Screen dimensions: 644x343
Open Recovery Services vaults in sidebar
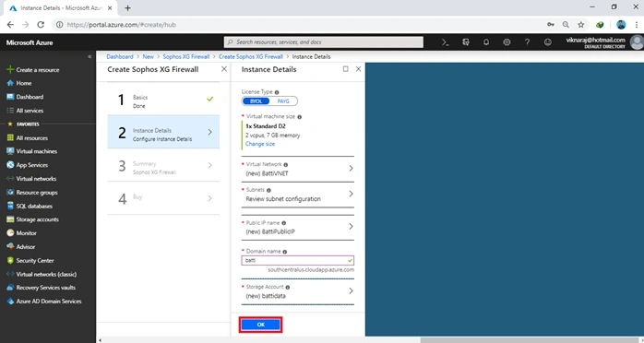42,288
